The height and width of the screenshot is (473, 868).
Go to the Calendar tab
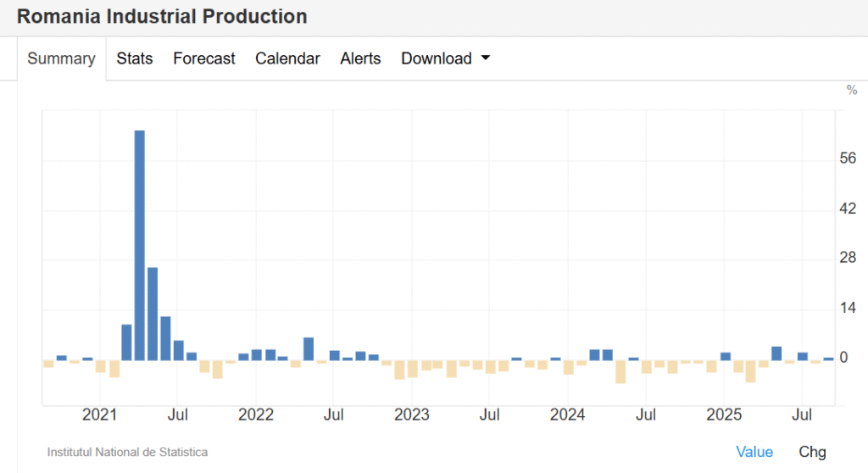[287, 58]
